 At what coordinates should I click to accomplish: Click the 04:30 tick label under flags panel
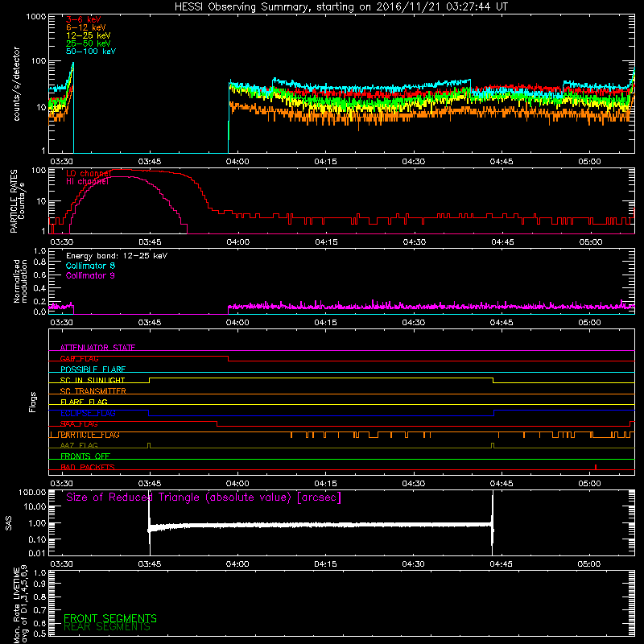(x=413, y=484)
